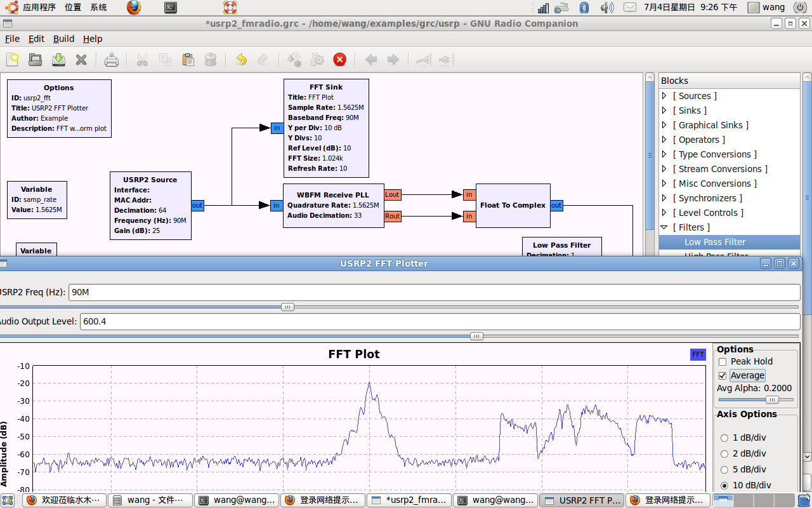Select the Low Pass Filter block entry
The width and height of the screenshot is (812, 508).
point(730,242)
